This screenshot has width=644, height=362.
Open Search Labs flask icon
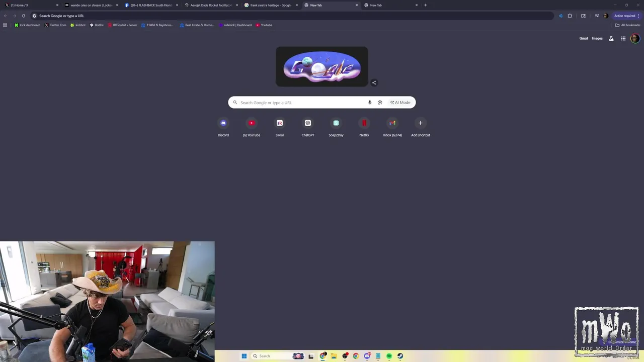point(611,38)
